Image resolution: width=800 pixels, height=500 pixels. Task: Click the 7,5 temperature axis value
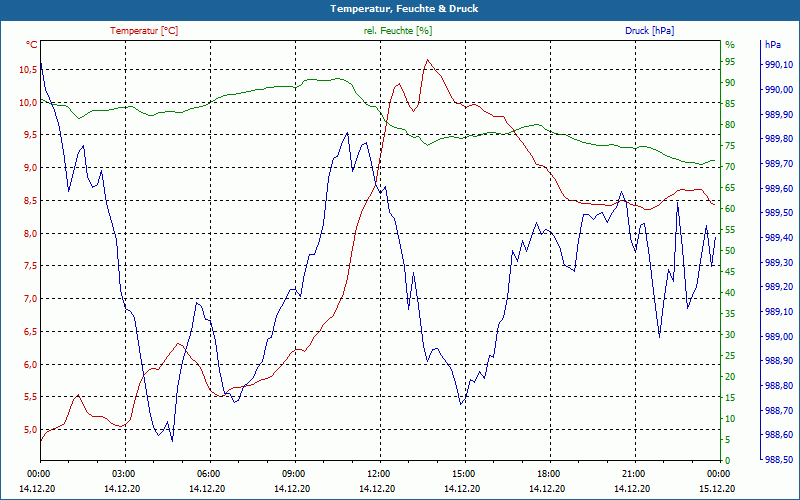(30, 266)
